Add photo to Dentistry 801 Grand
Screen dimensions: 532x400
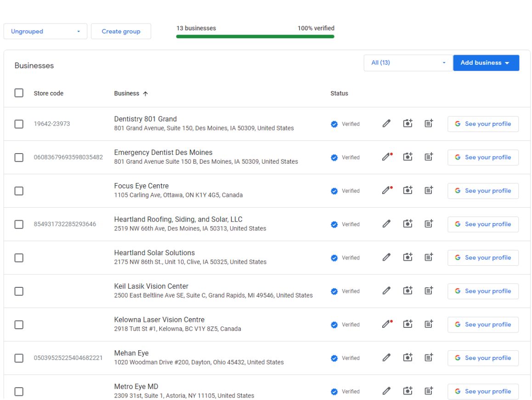[x=407, y=123]
